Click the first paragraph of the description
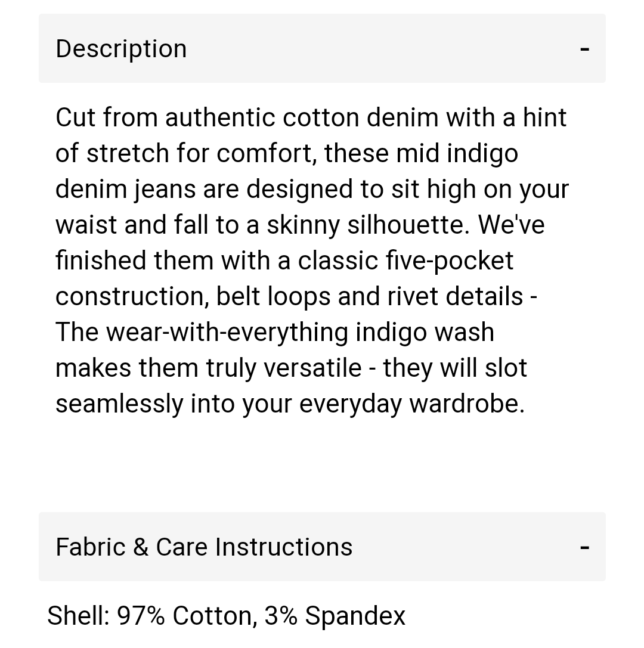 pyautogui.click(x=310, y=259)
